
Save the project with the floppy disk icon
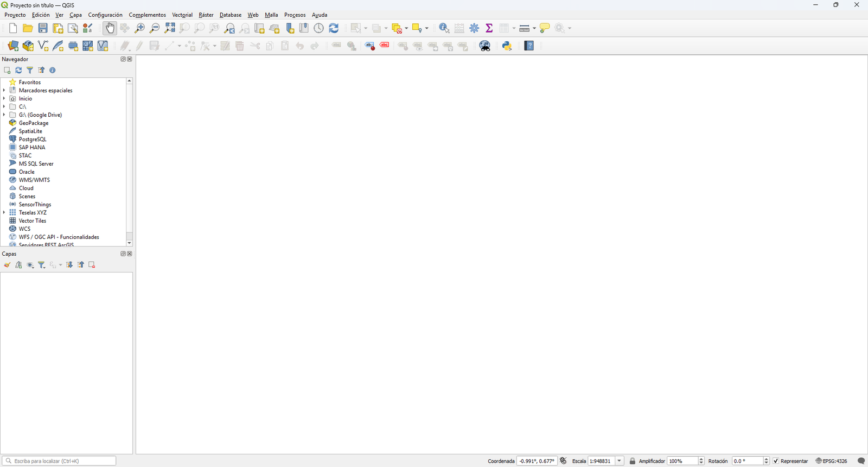click(x=43, y=28)
